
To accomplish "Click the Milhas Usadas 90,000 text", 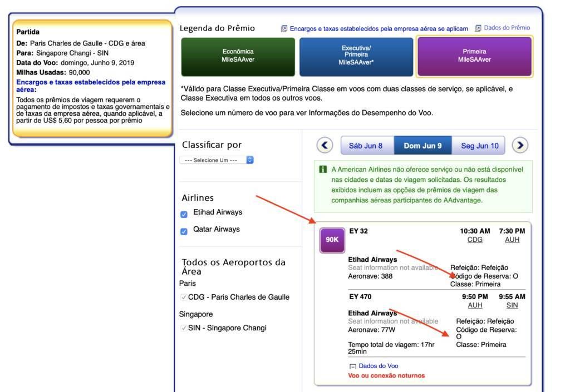I will click(53, 73).
